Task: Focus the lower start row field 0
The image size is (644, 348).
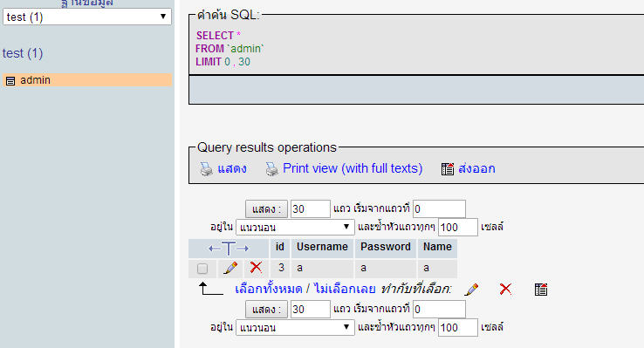Action: coord(439,309)
